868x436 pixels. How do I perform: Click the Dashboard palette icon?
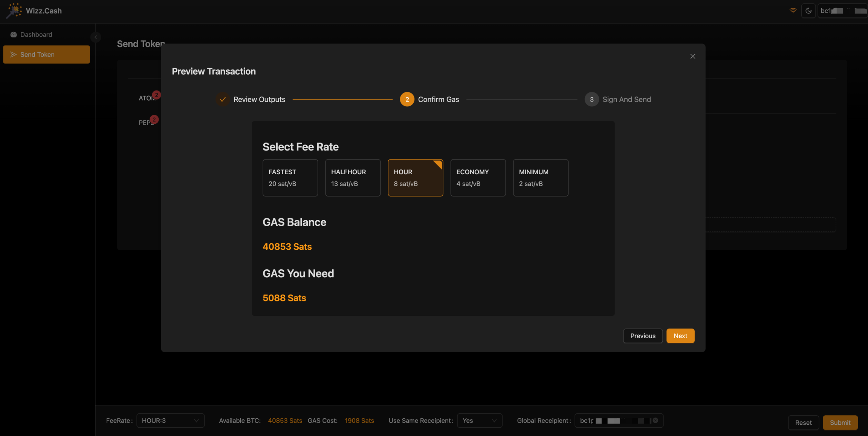coord(14,35)
